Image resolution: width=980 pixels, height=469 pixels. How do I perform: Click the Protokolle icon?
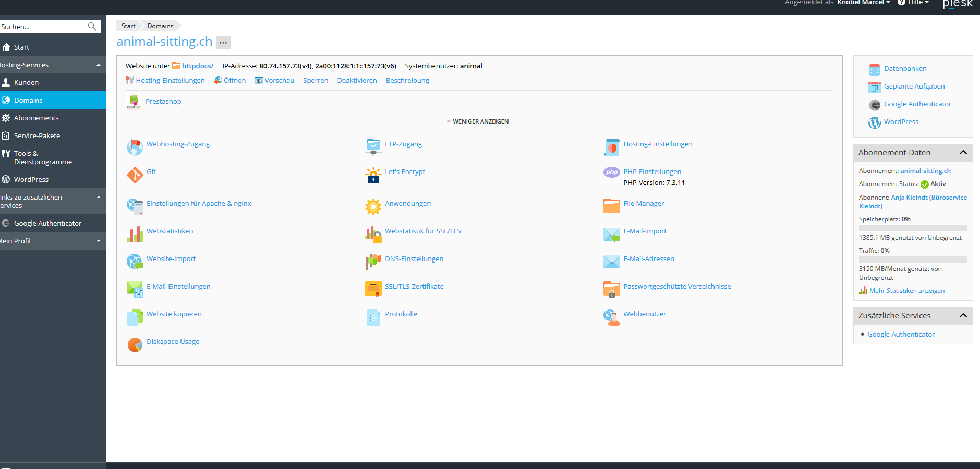373,317
